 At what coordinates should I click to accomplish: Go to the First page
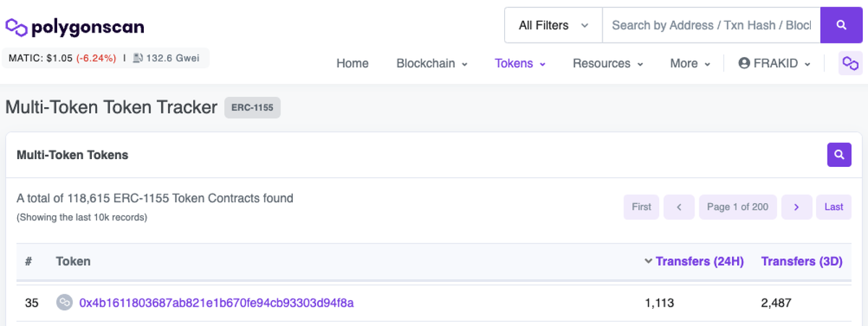coord(642,207)
